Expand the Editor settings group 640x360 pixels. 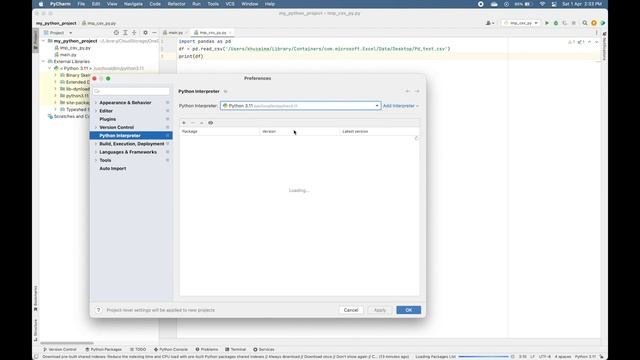tap(96, 111)
